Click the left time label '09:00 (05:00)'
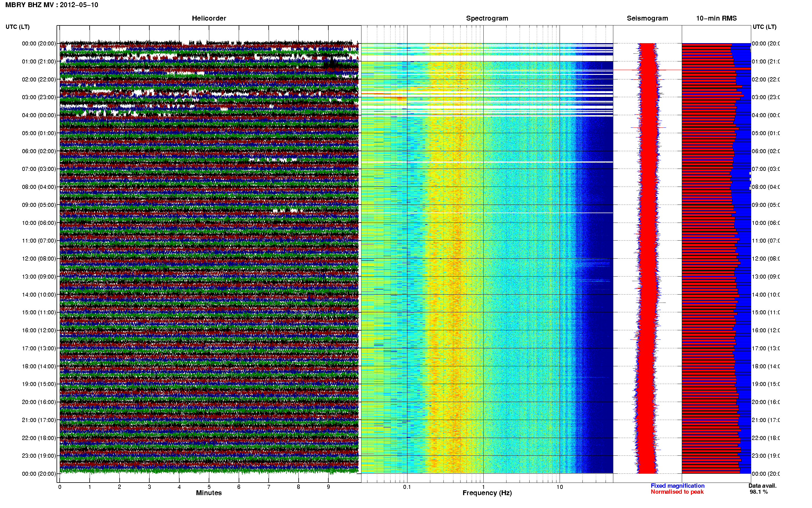This screenshot has height=508, width=812. pos(39,205)
